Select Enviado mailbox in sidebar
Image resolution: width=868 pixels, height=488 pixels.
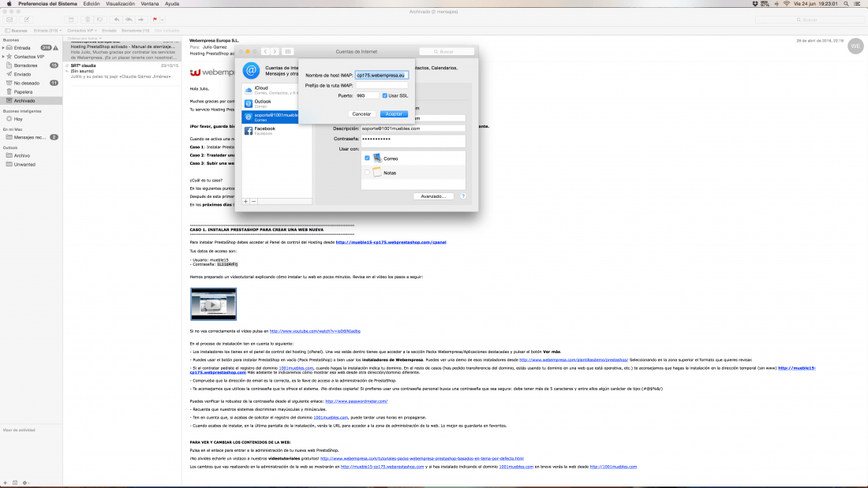coord(31,74)
